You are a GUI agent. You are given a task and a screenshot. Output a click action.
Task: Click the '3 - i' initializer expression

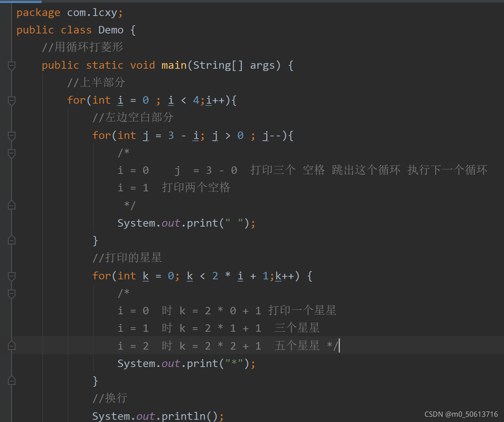(183, 136)
